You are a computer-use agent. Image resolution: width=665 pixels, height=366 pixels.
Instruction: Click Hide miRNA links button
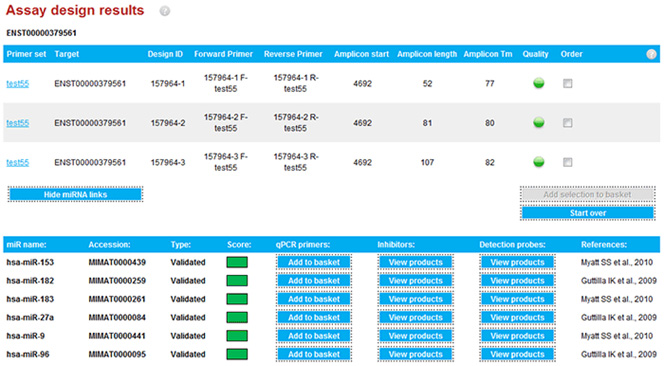coord(75,195)
